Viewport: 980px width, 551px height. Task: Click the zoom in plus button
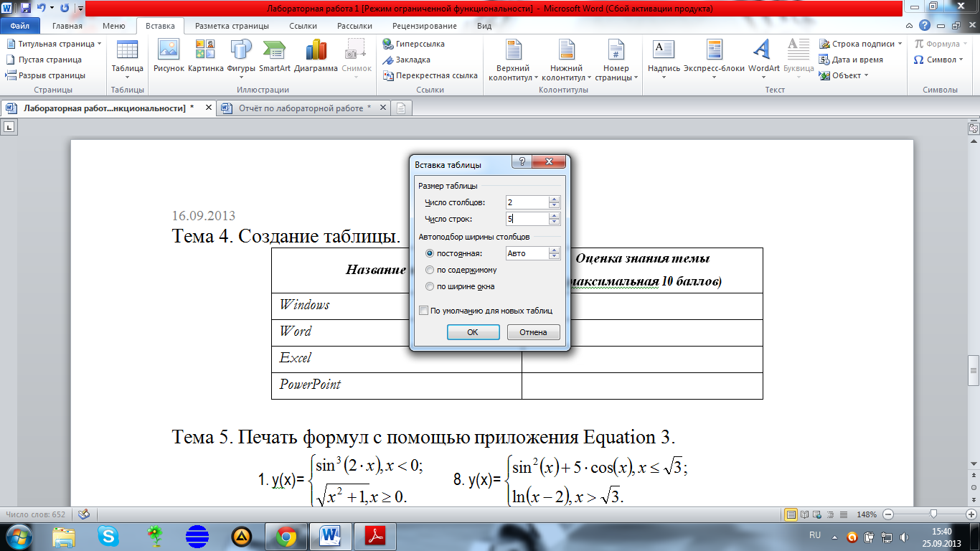[x=971, y=514]
